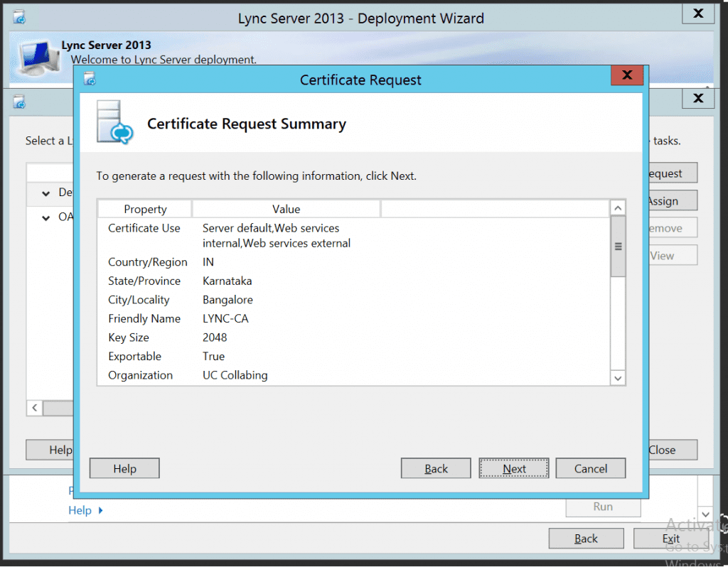Click the summary list scrollbar thumb
The width and height of the screenshot is (728, 567).
coord(618,247)
